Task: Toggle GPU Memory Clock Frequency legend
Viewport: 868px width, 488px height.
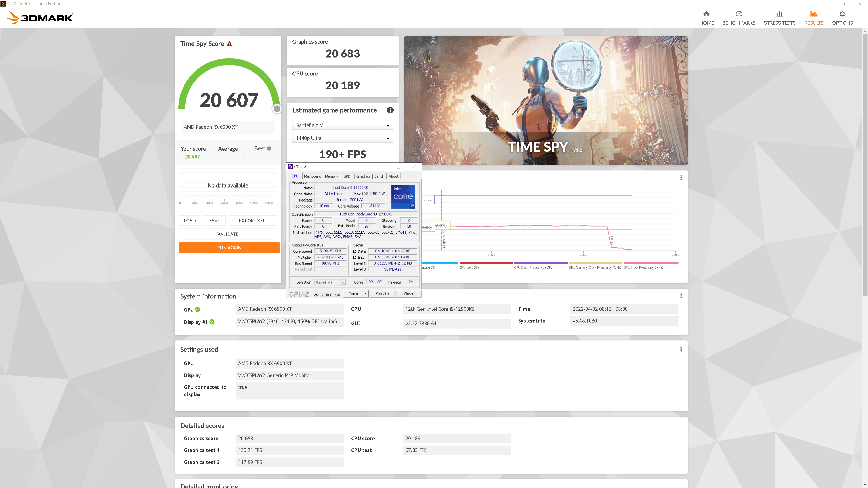Action: tap(595, 265)
